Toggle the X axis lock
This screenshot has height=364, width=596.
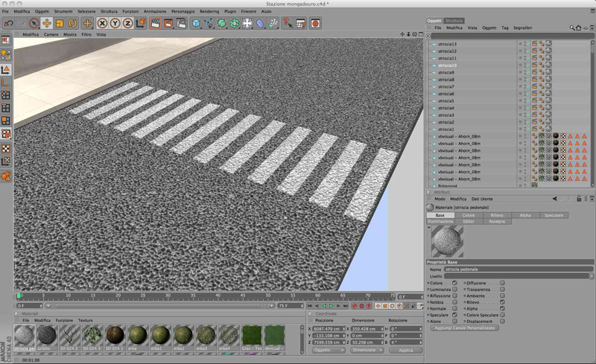click(102, 24)
